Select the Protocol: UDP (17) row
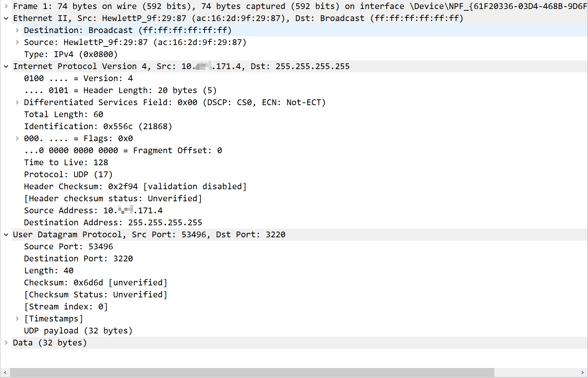The width and height of the screenshot is (588, 378). pos(68,174)
